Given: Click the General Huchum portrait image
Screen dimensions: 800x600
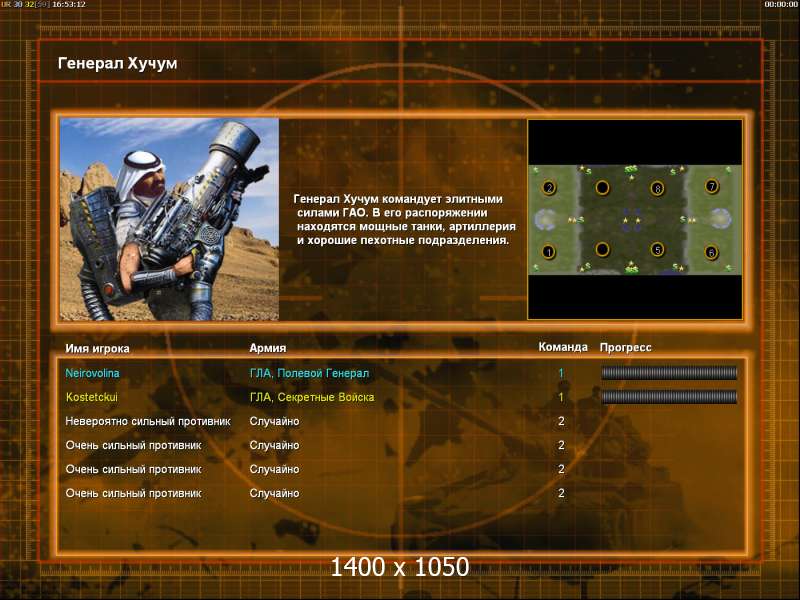Looking at the screenshot, I should tap(169, 219).
